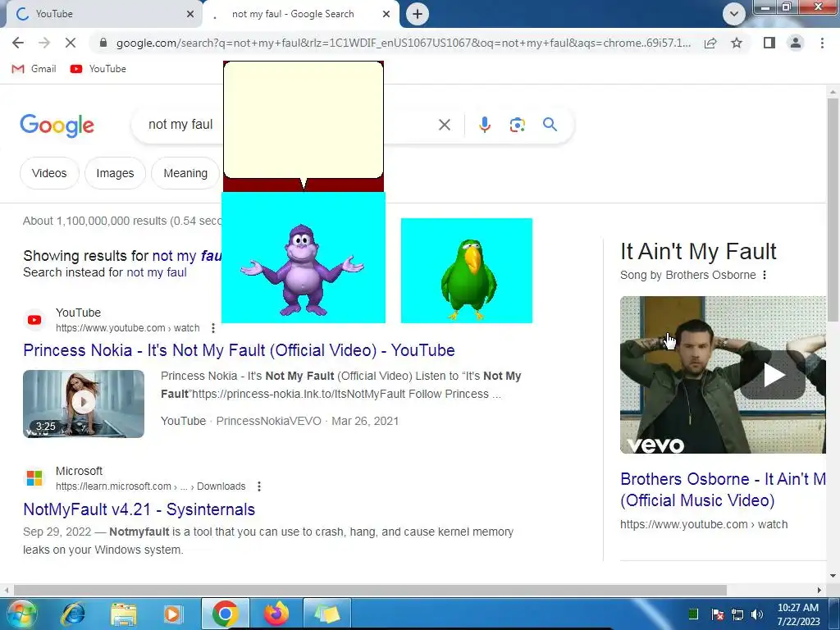Click the volume speaker tray icon

point(757,614)
